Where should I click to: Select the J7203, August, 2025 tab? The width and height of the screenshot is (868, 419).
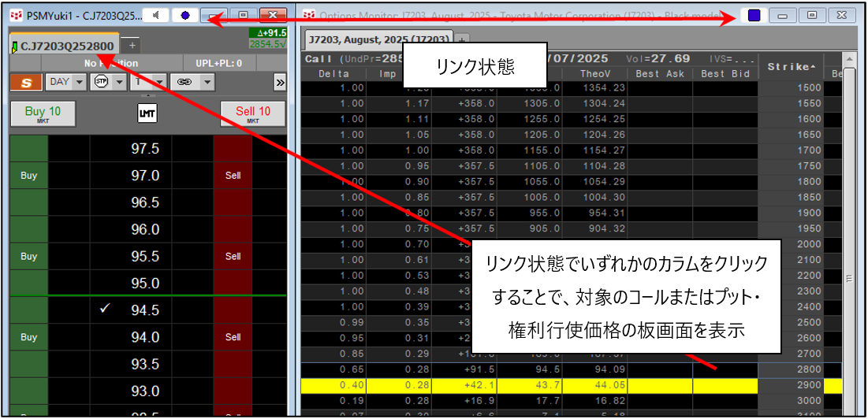click(x=378, y=39)
